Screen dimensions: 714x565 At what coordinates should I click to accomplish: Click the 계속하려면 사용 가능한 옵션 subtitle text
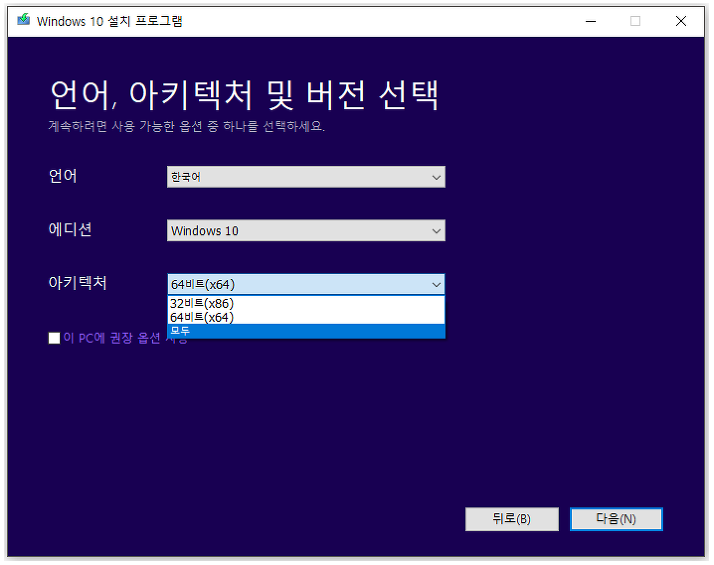[186, 126]
